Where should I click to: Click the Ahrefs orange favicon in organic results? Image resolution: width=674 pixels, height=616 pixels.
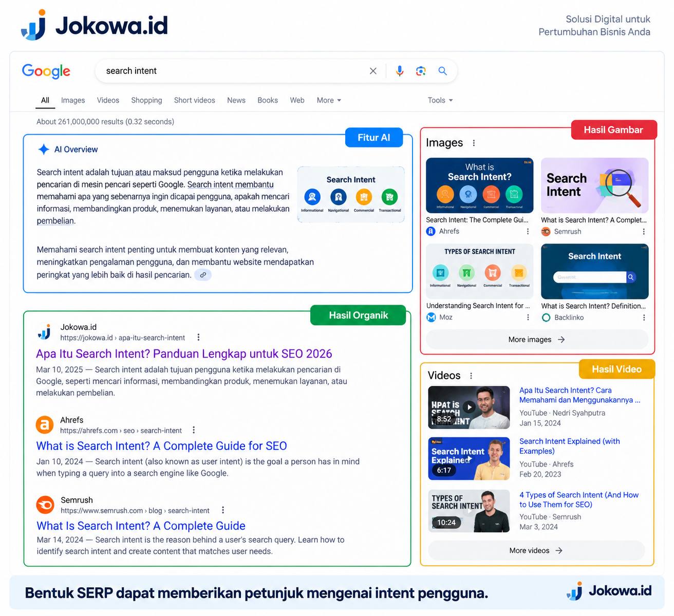point(45,425)
